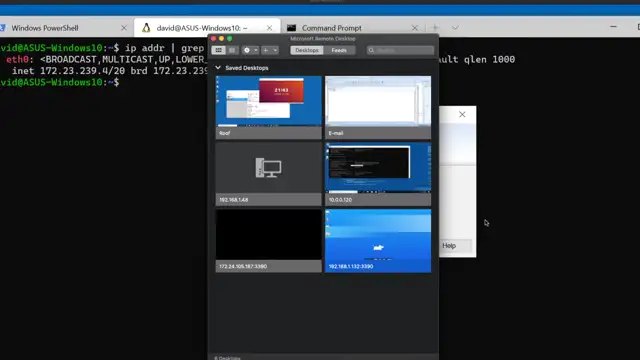Close the david@ASUS-Windows10 terminal tab
The width and height of the screenshot is (640, 360).
click(269, 28)
